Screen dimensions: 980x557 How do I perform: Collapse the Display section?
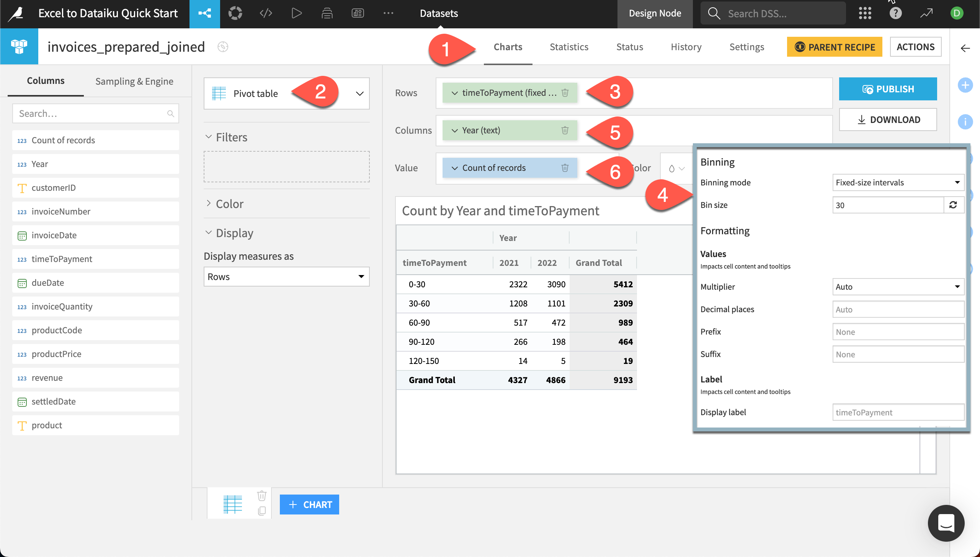tap(209, 233)
